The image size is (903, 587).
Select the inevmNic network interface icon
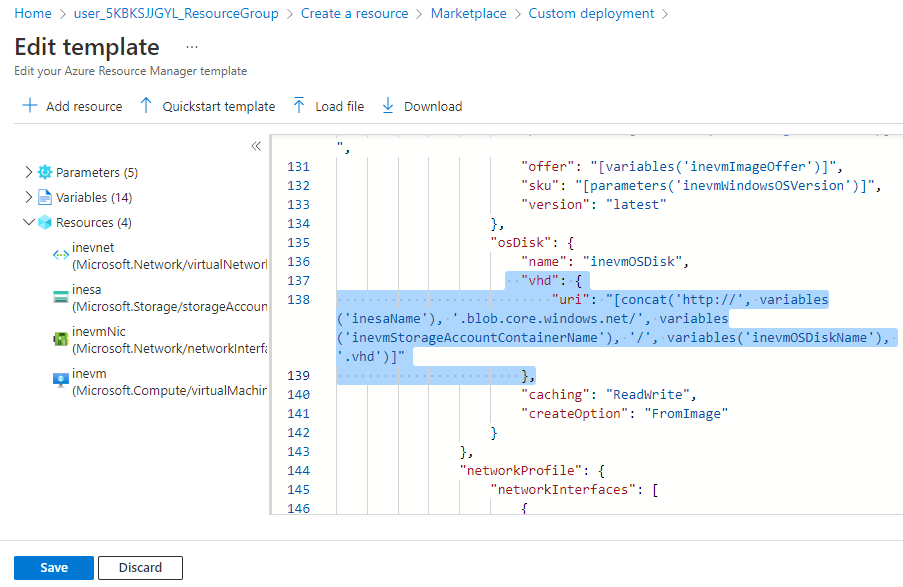click(x=60, y=339)
